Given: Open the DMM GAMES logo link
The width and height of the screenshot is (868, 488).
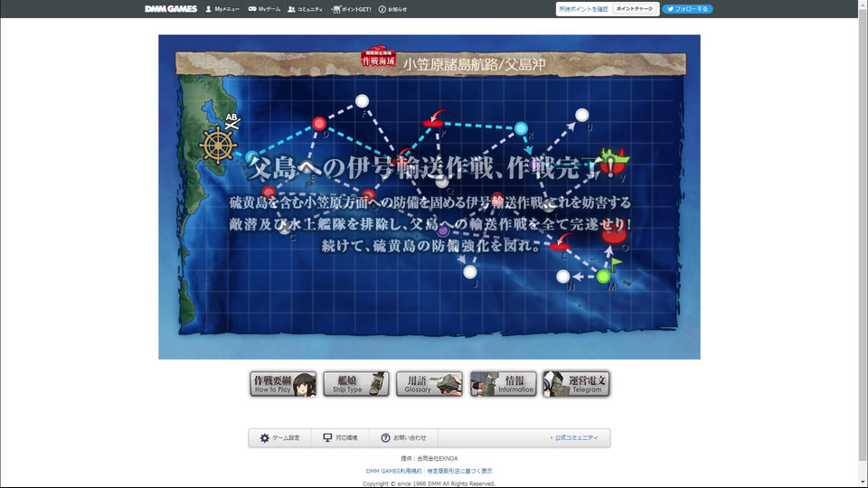Looking at the screenshot, I should coord(171,9).
